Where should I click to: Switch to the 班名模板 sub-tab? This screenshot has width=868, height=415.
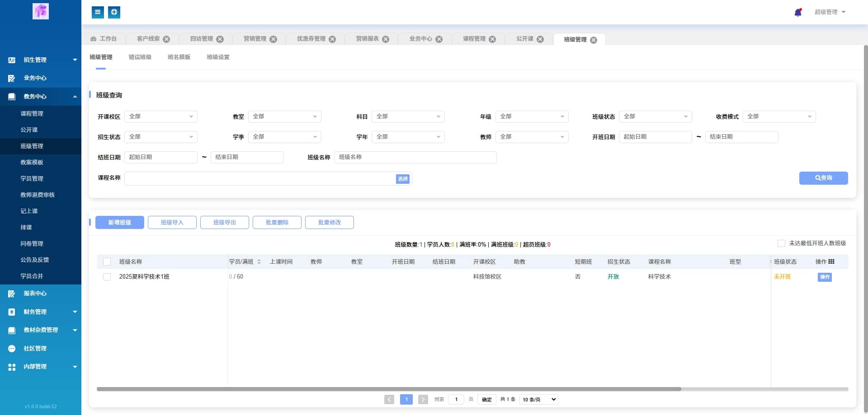[x=179, y=57]
